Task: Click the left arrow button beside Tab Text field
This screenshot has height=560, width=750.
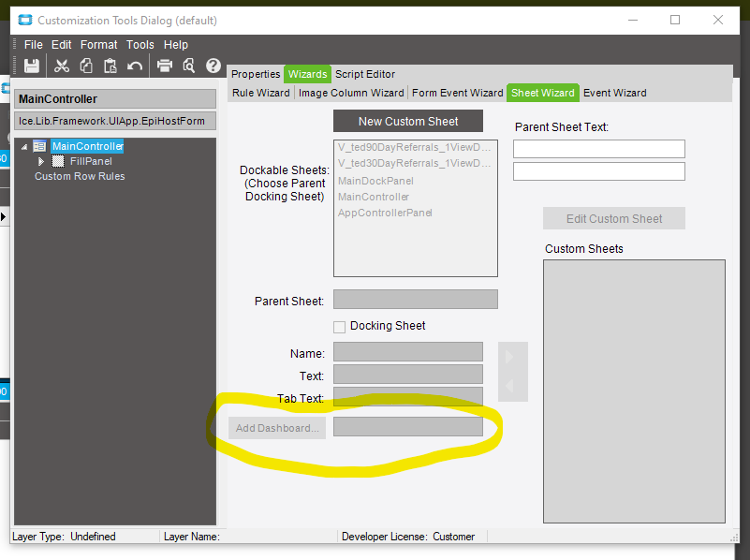Action: coord(510,387)
